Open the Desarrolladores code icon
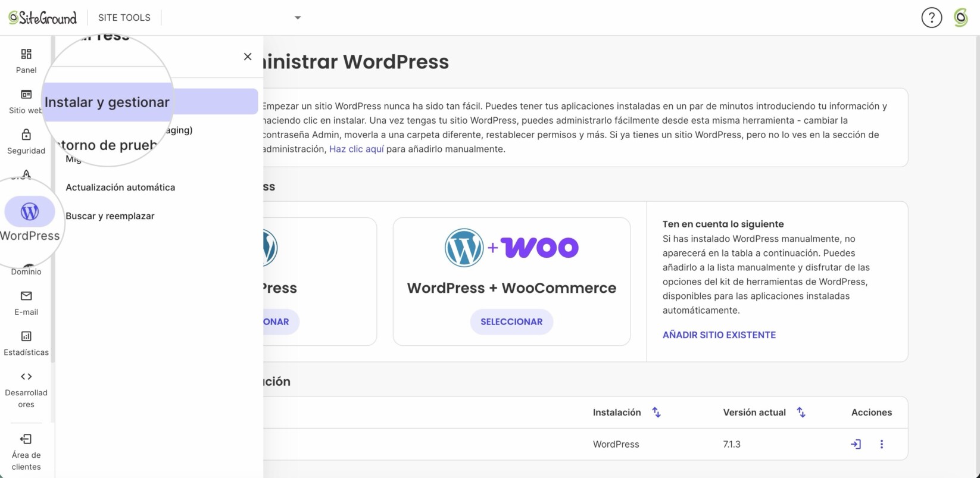This screenshot has width=980, height=478. pyautogui.click(x=26, y=376)
